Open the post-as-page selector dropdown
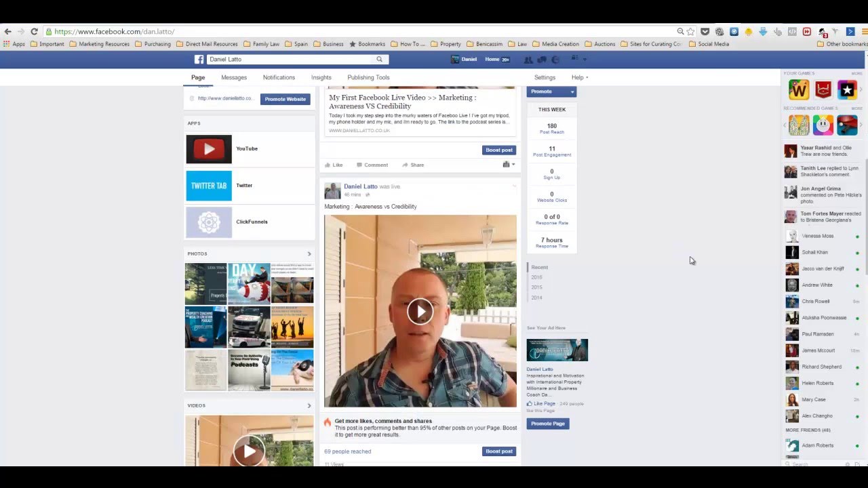The width and height of the screenshot is (868, 488). click(509, 165)
